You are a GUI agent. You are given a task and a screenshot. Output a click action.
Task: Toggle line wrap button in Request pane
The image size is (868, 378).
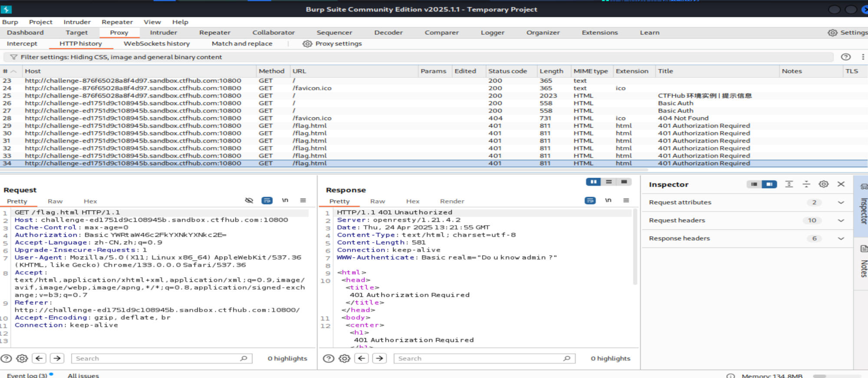click(x=267, y=200)
